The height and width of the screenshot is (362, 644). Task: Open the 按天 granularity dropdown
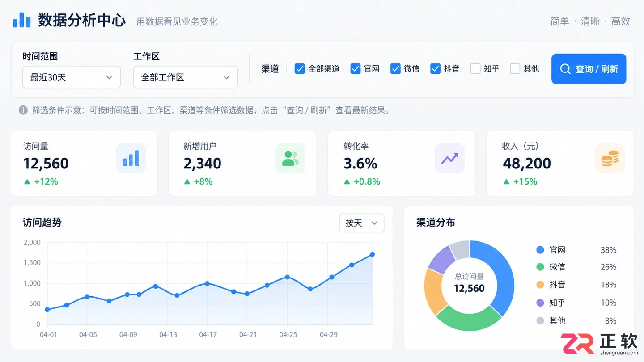[362, 223]
